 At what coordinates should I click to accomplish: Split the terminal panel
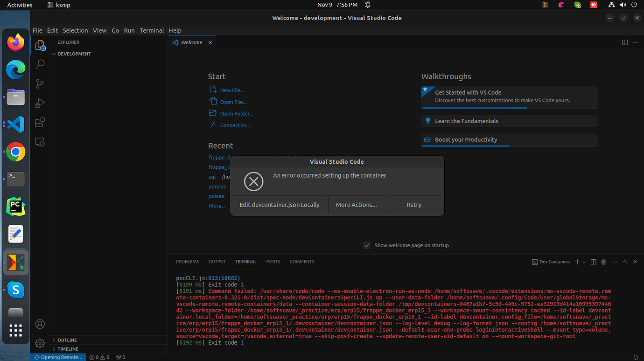pos(593,262)
